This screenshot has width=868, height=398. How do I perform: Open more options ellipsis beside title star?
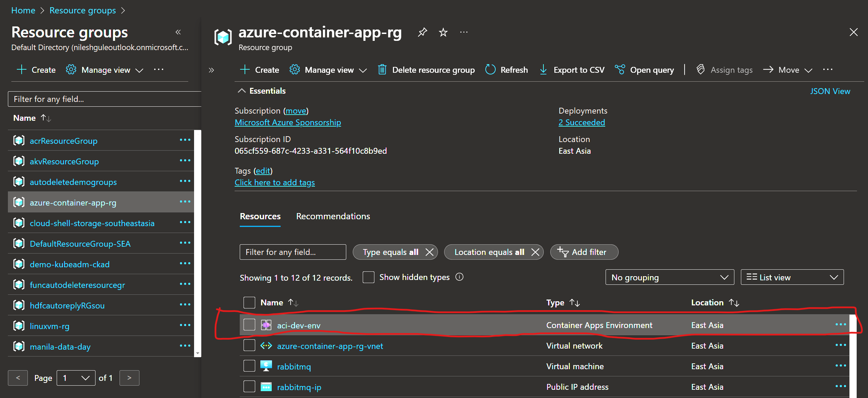coord(464,32)
